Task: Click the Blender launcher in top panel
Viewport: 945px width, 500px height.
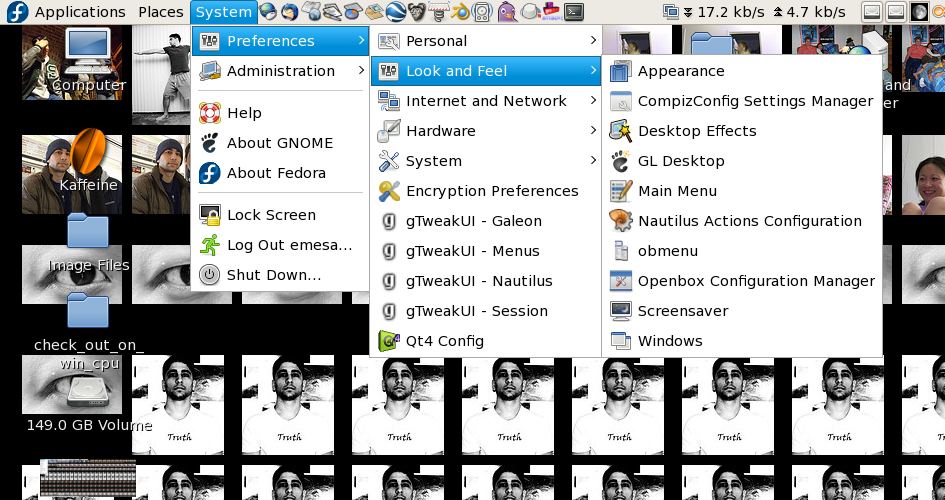Action: point(461,11)
